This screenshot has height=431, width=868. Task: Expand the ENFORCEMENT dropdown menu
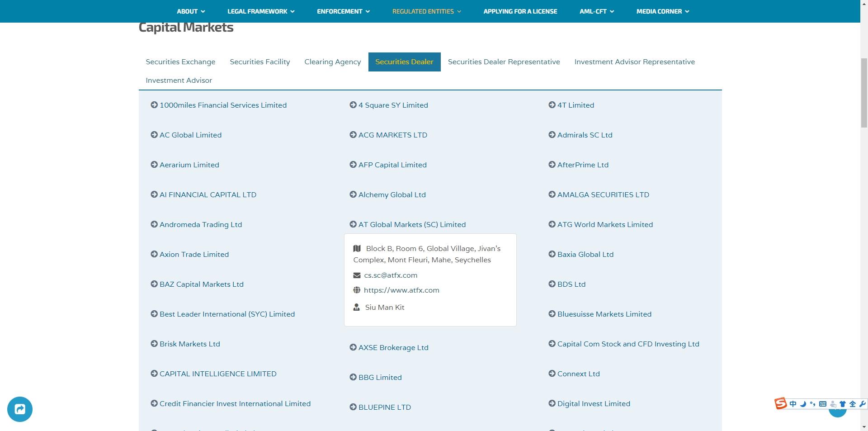(x=343, y=11)
